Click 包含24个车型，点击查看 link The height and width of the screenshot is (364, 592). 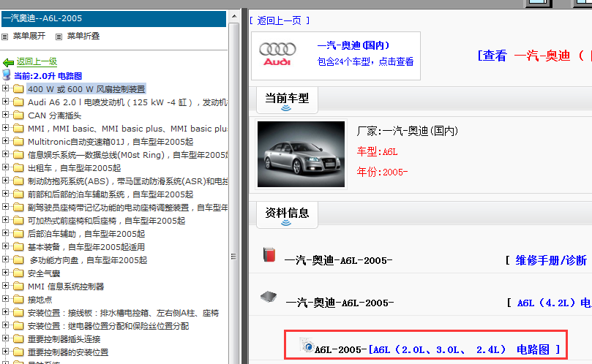coord(365,61)
